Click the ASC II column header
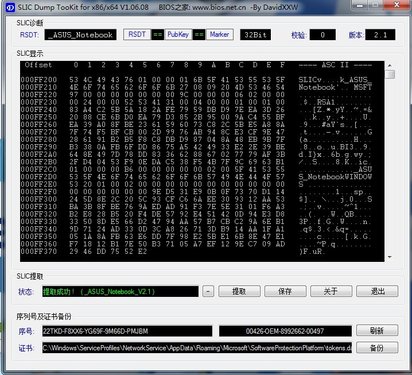Image resolution: width=412 pixels, height=375 pixels. click(x=335, y=65)
